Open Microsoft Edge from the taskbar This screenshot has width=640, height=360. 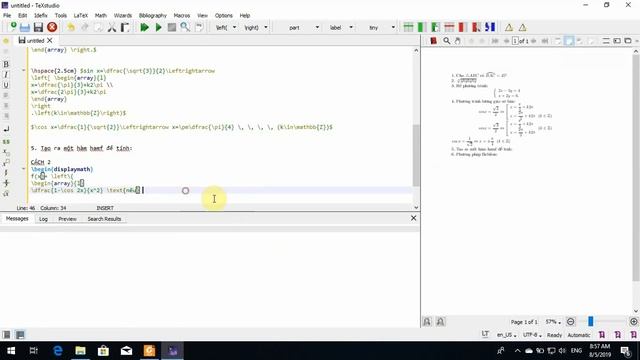pyautogui.click(x=58, y=351)
